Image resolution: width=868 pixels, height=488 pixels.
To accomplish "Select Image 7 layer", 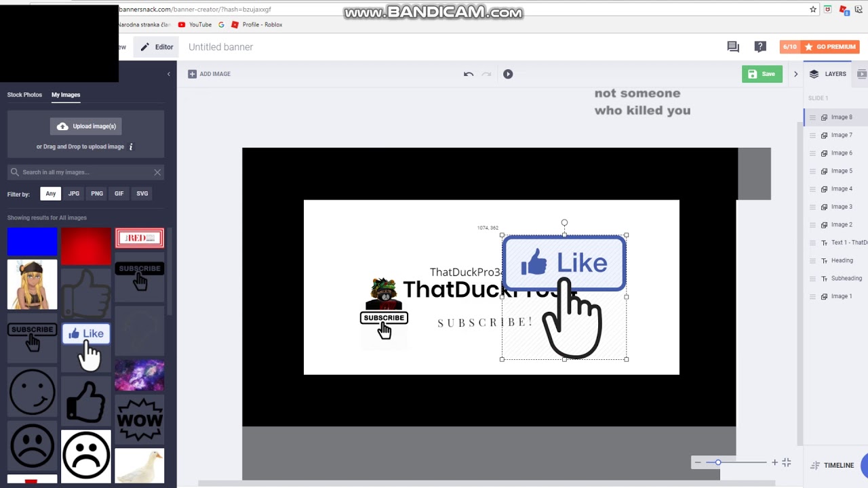I will click(835, 135).
